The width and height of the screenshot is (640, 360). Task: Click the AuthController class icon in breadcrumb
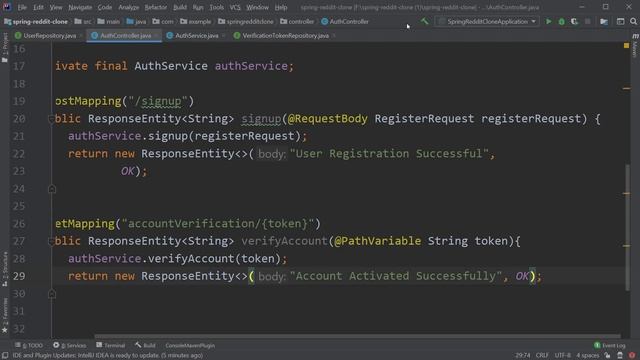324,21
